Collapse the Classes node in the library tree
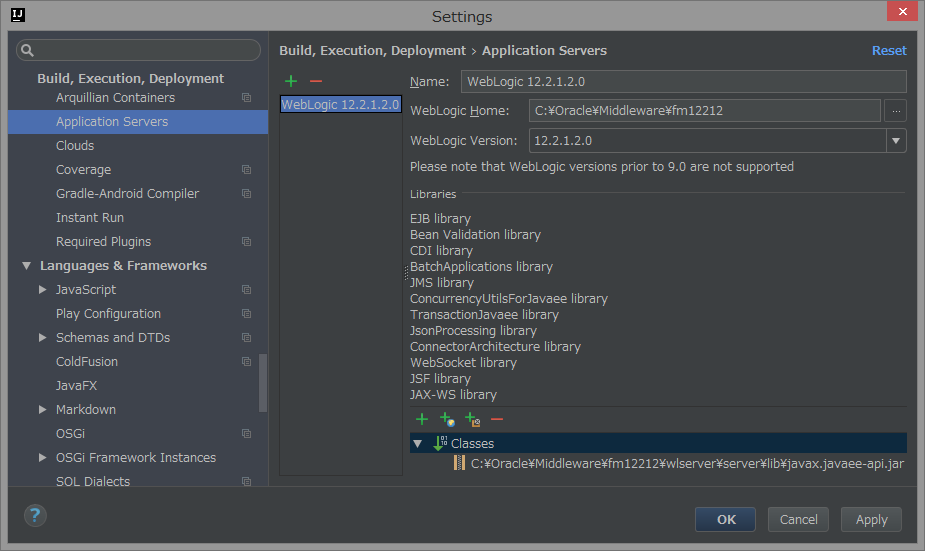This screenshot has height=551, width=925. click(418, 443)
